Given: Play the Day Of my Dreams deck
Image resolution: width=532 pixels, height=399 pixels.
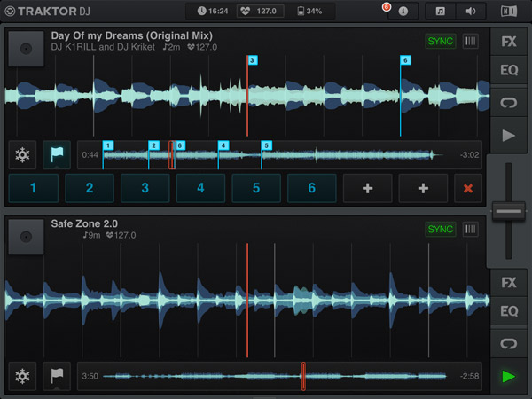Looking at the screenshot, I should [509, 136].
